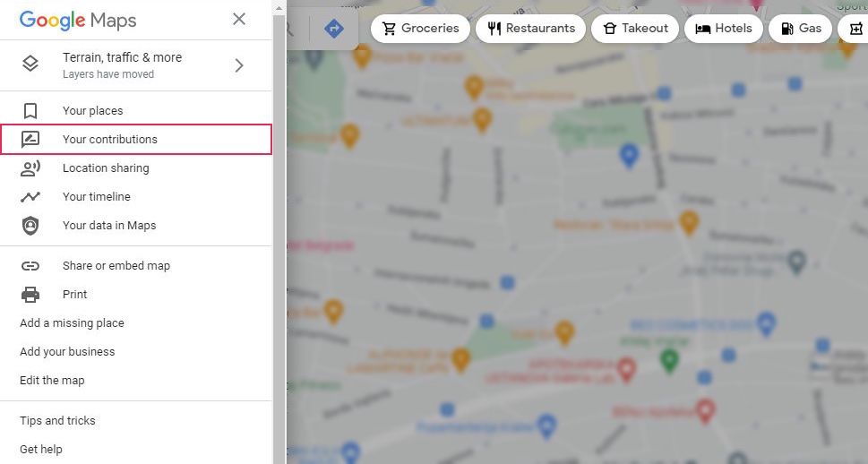Filter map by Gas
868x464 pixels.
800,29
